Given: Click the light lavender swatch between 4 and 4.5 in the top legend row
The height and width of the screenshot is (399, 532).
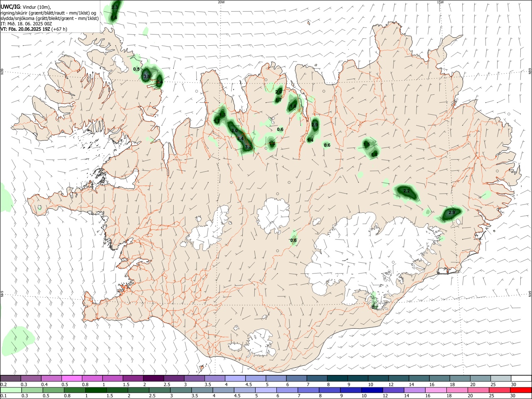Looking at the screenshot, I should [x=235, y=378].
